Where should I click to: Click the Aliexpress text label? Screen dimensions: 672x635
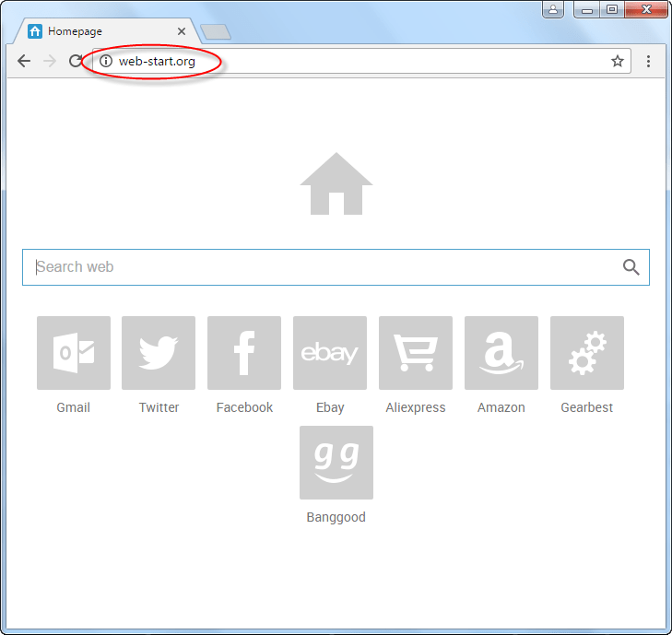point(416,407)
